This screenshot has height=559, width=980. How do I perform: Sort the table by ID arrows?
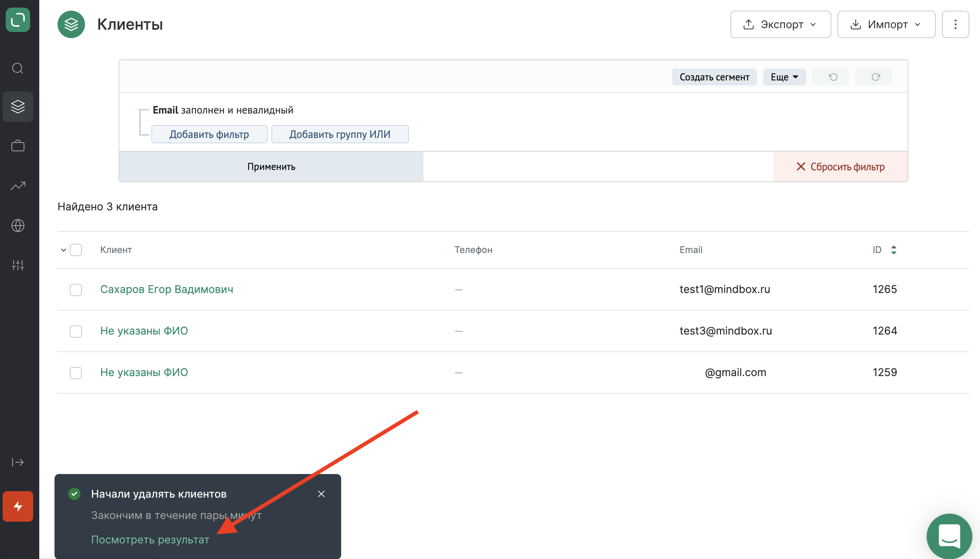893,250
